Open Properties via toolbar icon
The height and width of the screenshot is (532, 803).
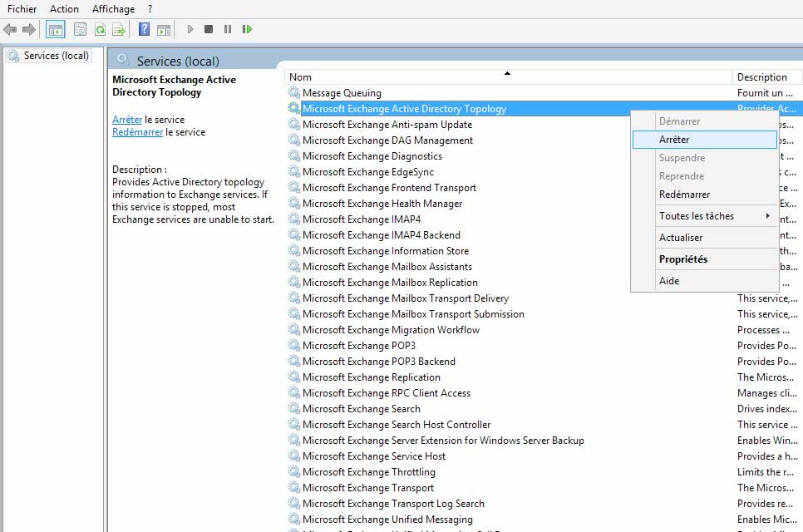coord(80,29)
